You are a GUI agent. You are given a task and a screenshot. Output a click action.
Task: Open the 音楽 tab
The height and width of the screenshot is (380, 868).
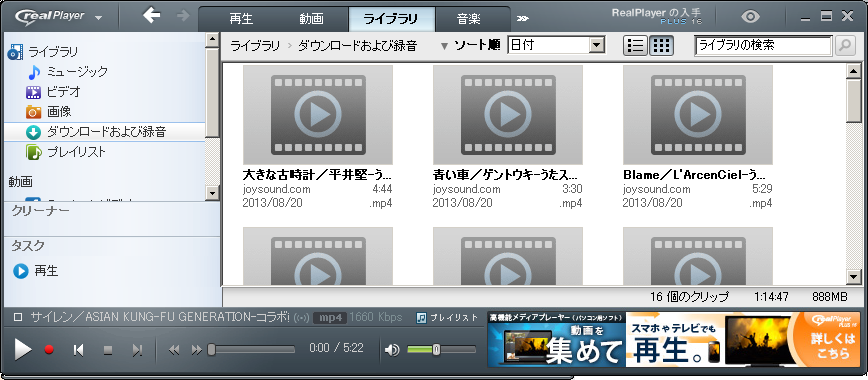tap(468, 19)
